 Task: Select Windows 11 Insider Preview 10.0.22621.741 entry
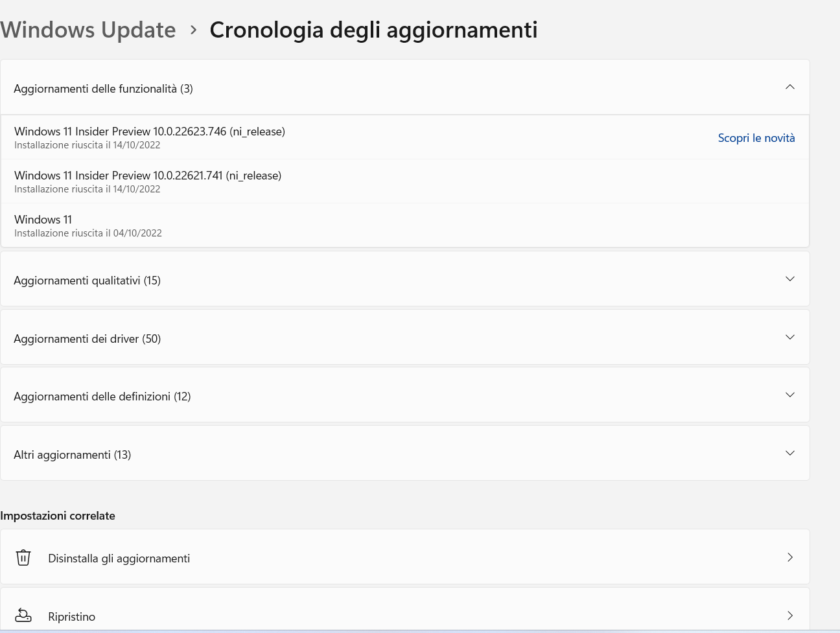click(x=148, y=176)
